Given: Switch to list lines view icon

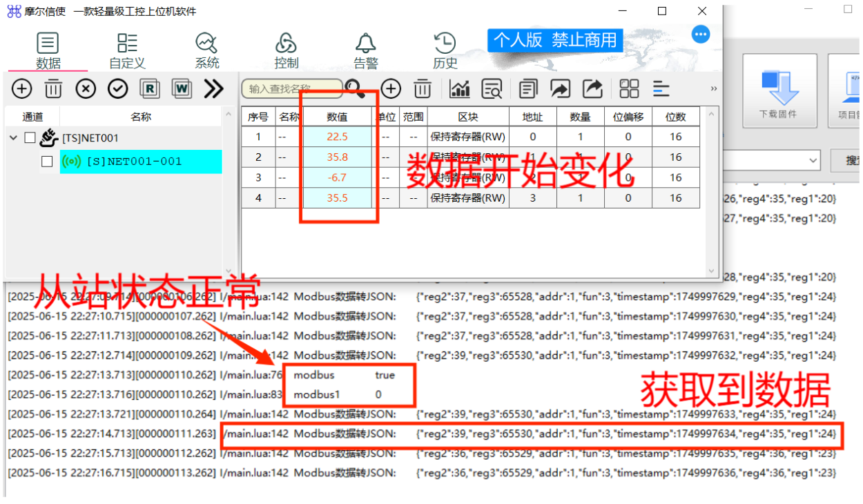Looking at the screenshot, I should click(x=661, y=88).
